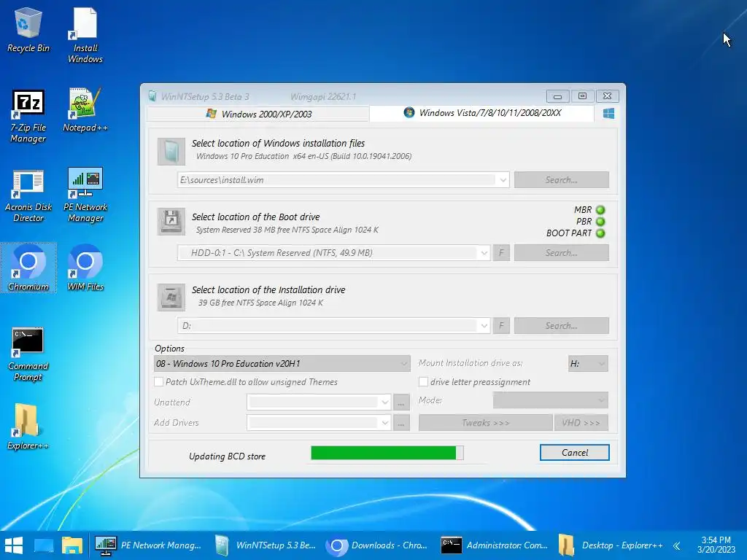Switch to PE Network Manager taskbar window
This screenshot has width=747, height=560.
coord(148,545)
